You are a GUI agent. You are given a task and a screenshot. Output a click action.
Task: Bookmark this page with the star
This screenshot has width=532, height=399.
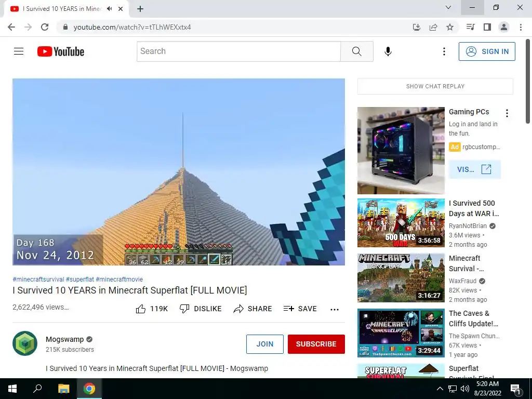pyautogui.click(x=450, y=27)
